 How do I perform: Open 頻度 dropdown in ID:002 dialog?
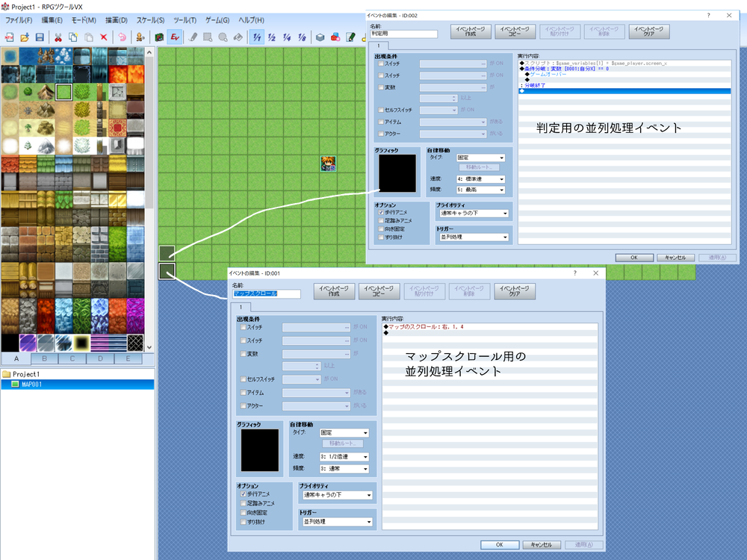pyautogui.click(x=480, y=190)
